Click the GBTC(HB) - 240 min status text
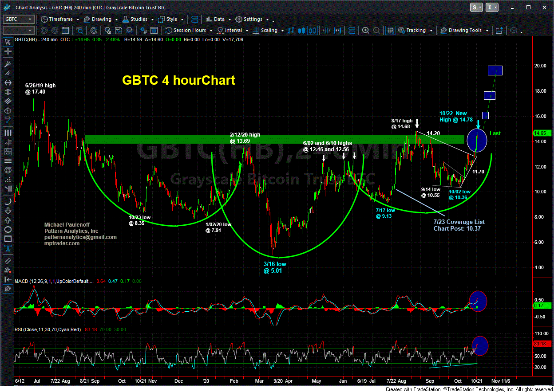 pos(36,39)
